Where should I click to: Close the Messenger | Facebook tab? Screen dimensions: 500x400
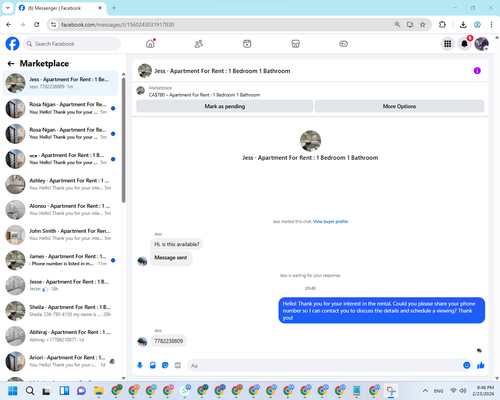[100, 8]
